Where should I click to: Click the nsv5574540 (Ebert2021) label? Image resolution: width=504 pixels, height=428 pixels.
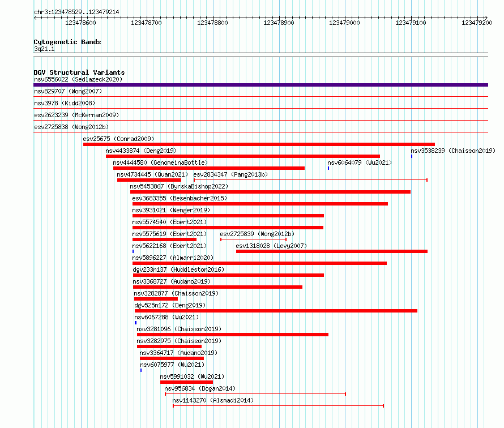169,222
